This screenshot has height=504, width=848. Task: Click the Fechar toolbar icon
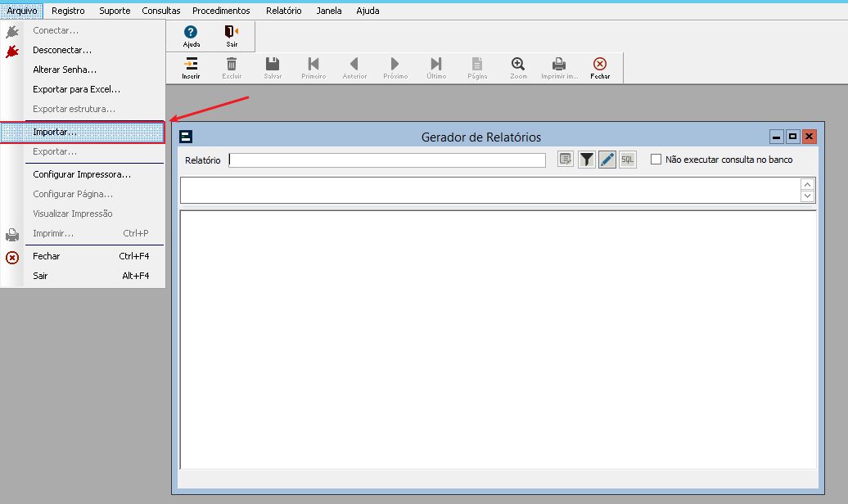(600, 64)
